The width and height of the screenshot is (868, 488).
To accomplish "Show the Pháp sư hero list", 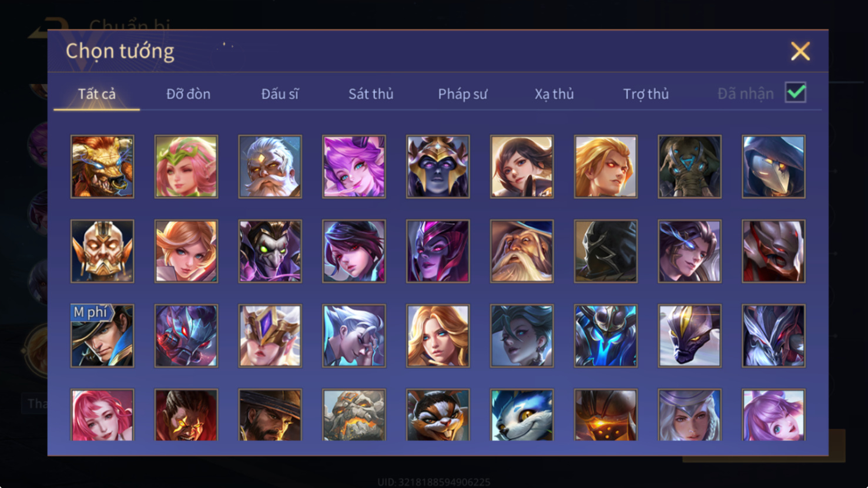I will pos(463,94).
